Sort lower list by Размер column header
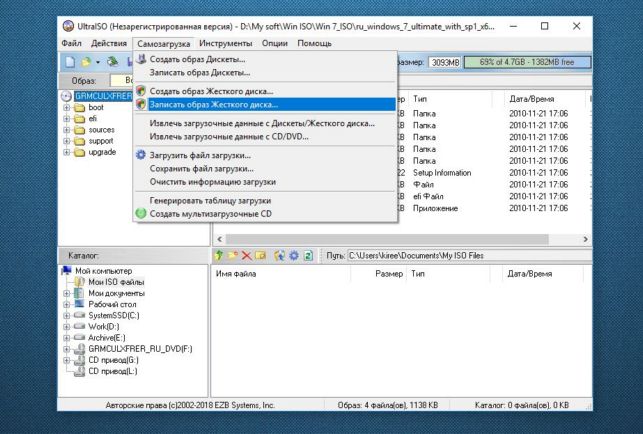The height and width of the screenshot is (434, 643). pyautogui.click(x=378, y=274)
